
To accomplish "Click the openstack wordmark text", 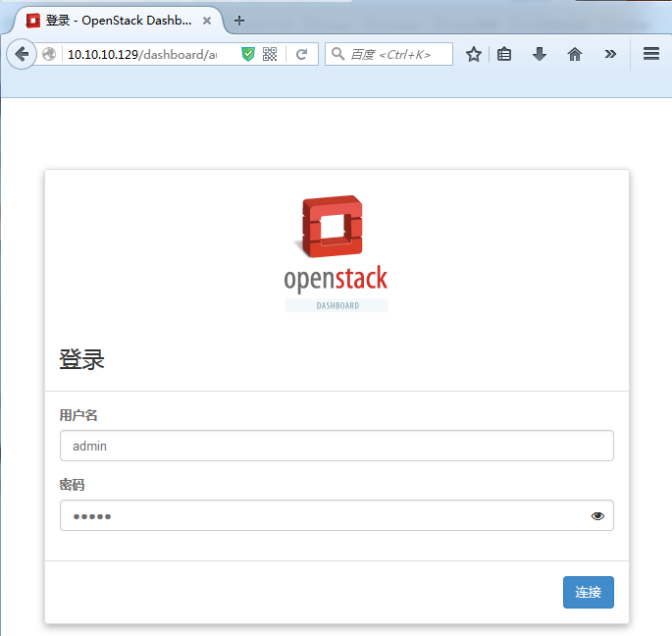I will click(x=336, y=279).
